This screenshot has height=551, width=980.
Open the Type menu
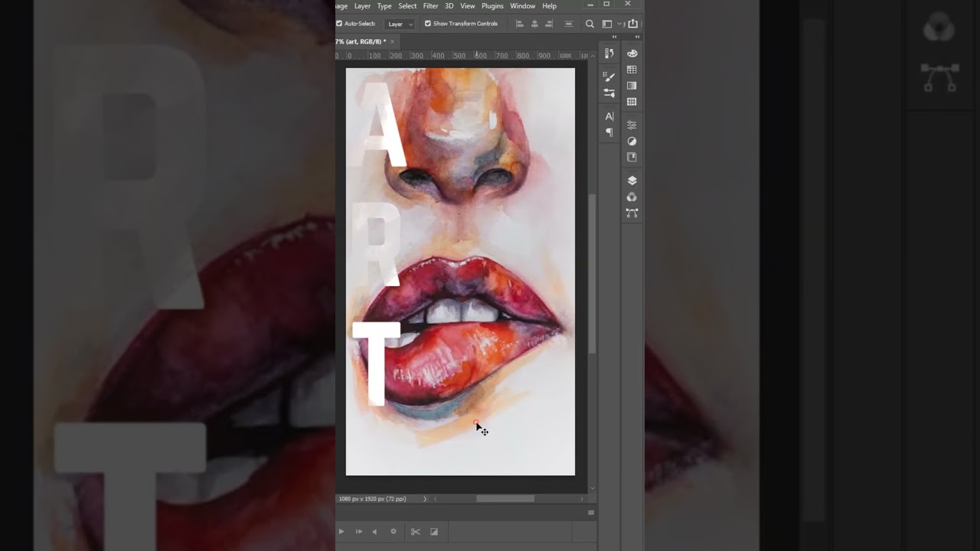click(x=384, y=6)
